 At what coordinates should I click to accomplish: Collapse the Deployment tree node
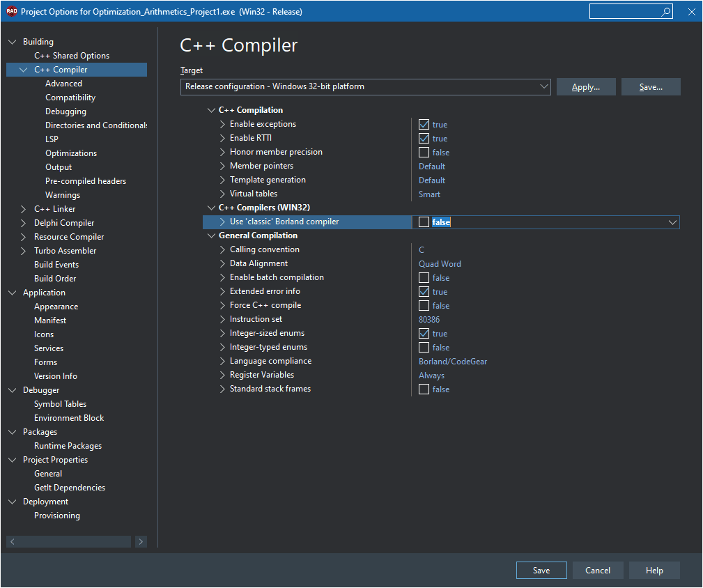point(12,502)
